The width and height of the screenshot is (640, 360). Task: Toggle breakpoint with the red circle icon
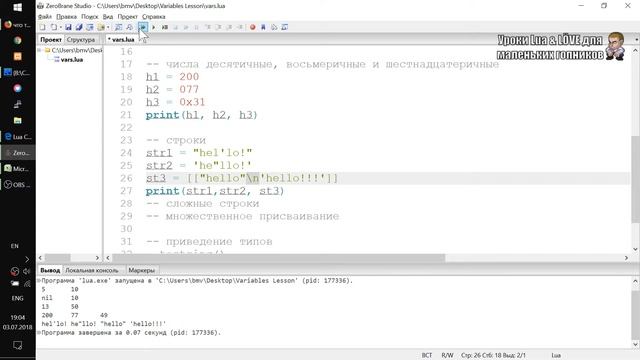253,27
